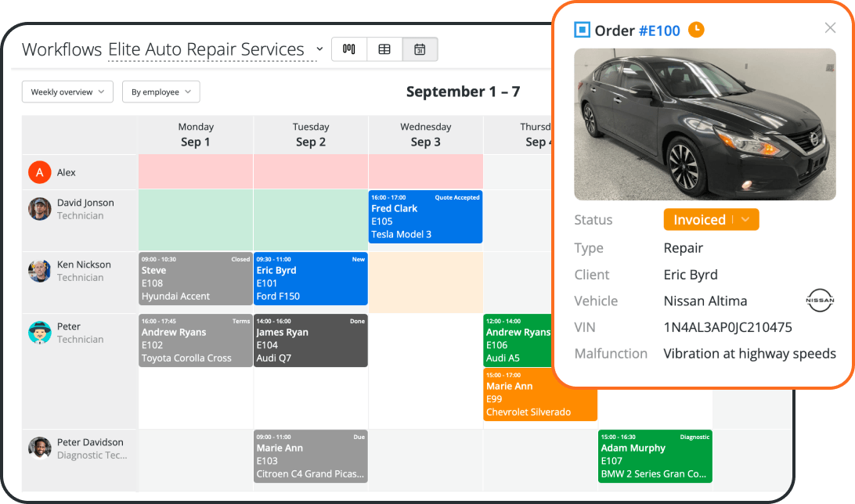Open James Ryan E104 Audi Q7 appointment

point(310,340)
